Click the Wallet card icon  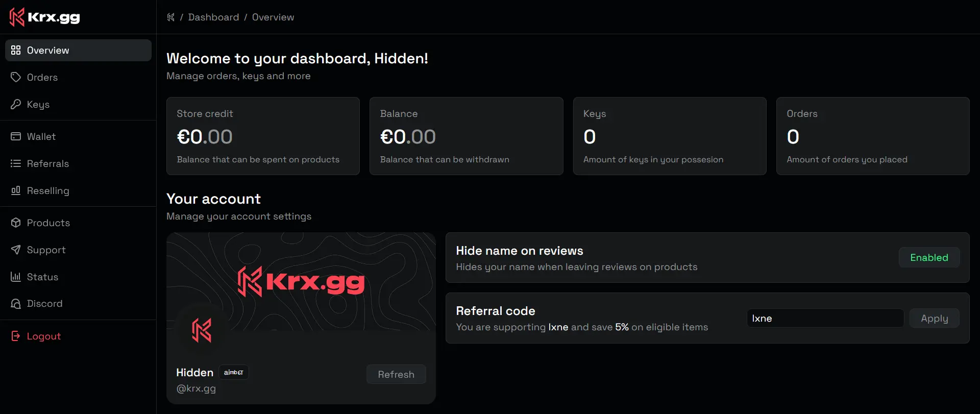pos(16,136)
